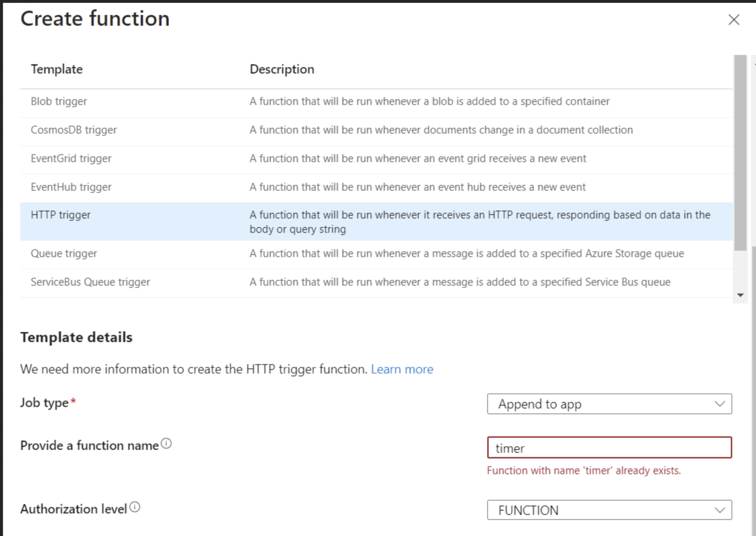Click the scroll down arrow of template list
The width and height of the screenshot is (756, 536).
pyautogui.click(x=740, y=295)
